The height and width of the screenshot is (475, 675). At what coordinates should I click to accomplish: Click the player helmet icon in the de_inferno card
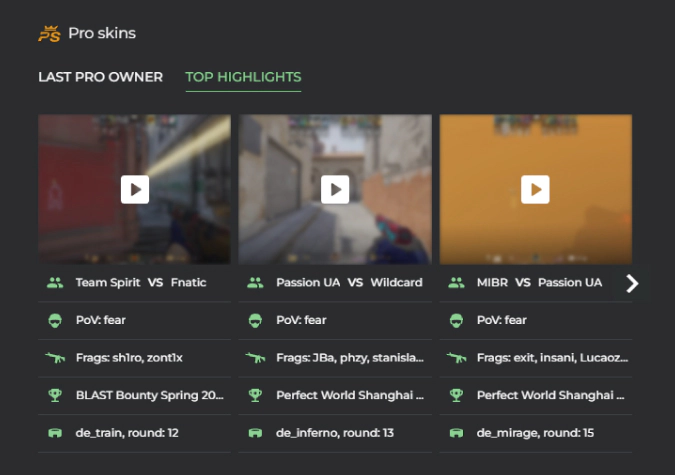pyautogui.click(x=255, y=320)
